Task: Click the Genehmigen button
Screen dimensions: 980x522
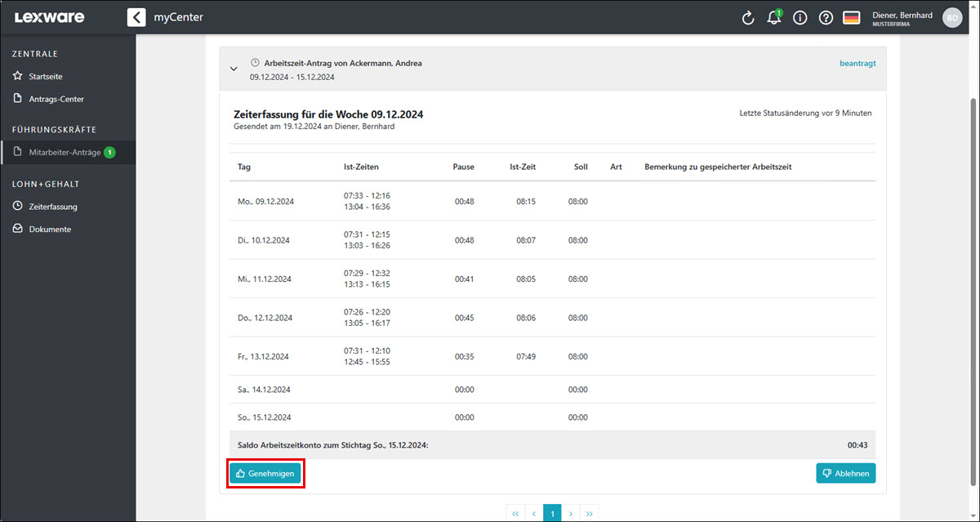Action: [x=265, y=473]
